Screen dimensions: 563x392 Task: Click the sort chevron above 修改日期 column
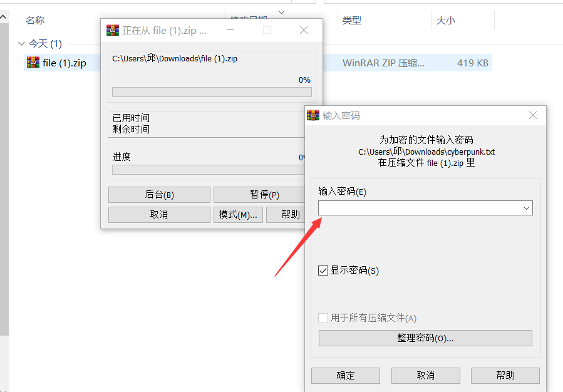tap(282, 12)
